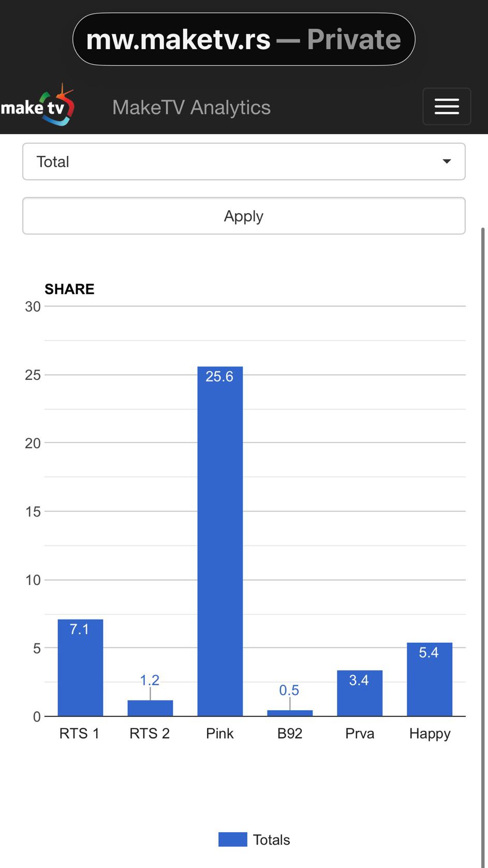Click the SHARE chart title
Screen dimensions: 488x868
pos(69,289)
